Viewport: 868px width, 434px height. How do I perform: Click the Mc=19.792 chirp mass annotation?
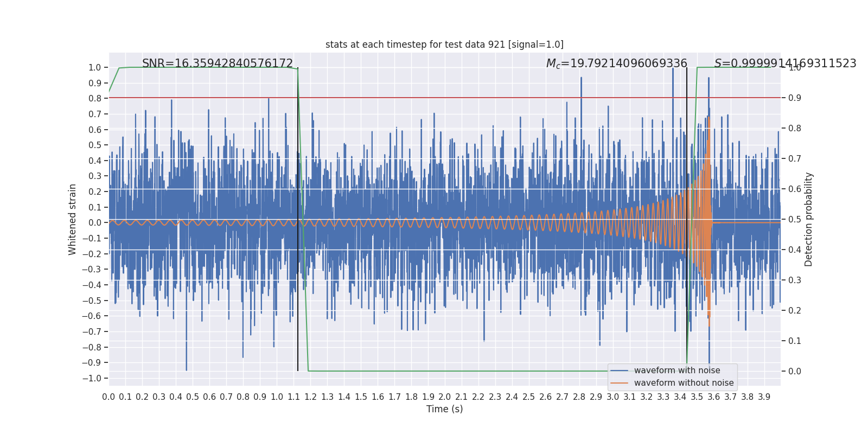(616, 63)
